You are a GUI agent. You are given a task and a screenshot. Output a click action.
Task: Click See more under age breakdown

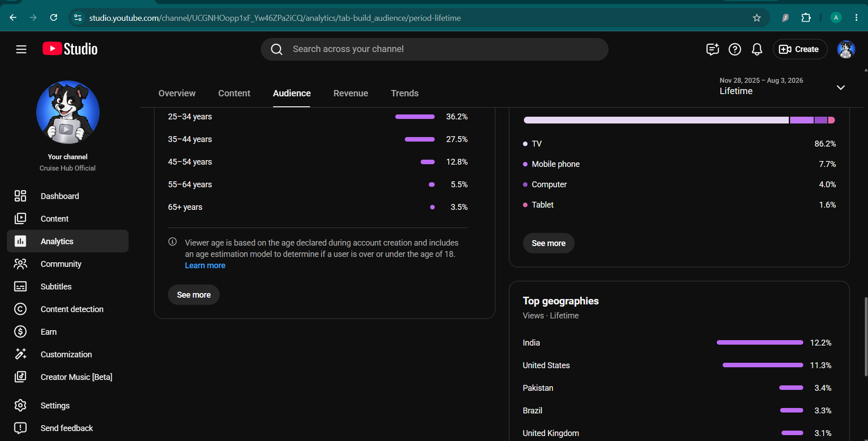click(x=194, y=294)
